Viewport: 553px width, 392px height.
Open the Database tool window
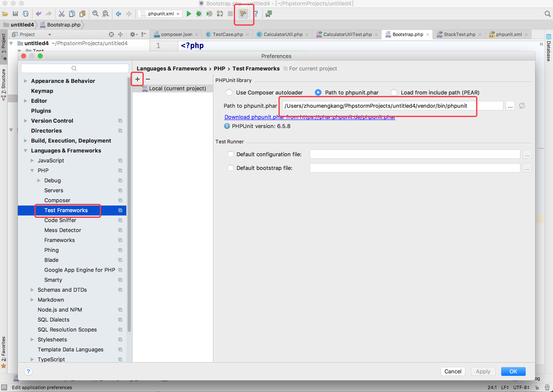click(x=549, y=48)
